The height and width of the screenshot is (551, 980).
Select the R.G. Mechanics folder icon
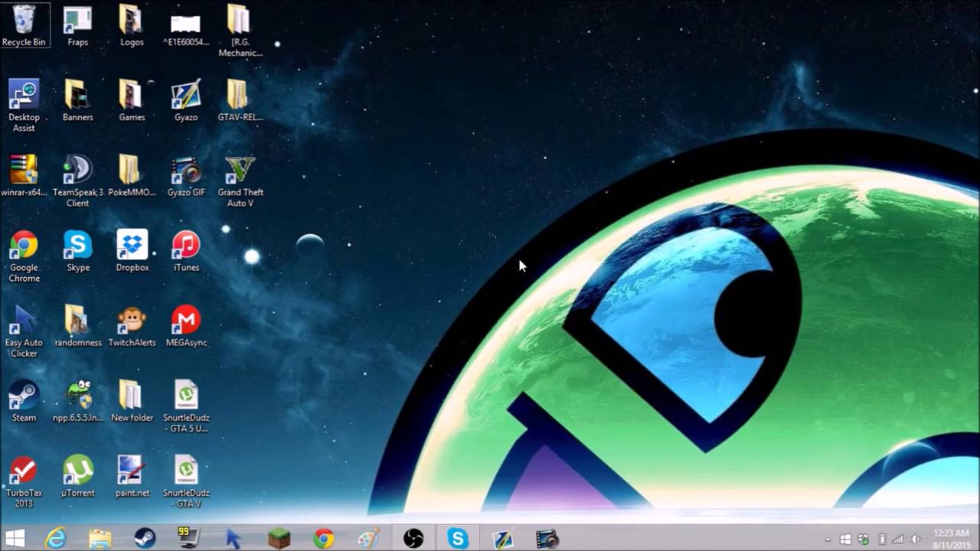point(240,31)
